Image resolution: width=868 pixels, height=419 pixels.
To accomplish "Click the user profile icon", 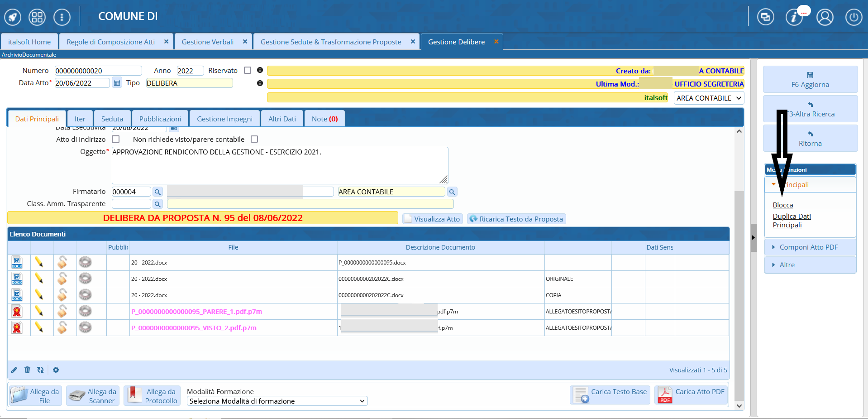I will (825, 17).
